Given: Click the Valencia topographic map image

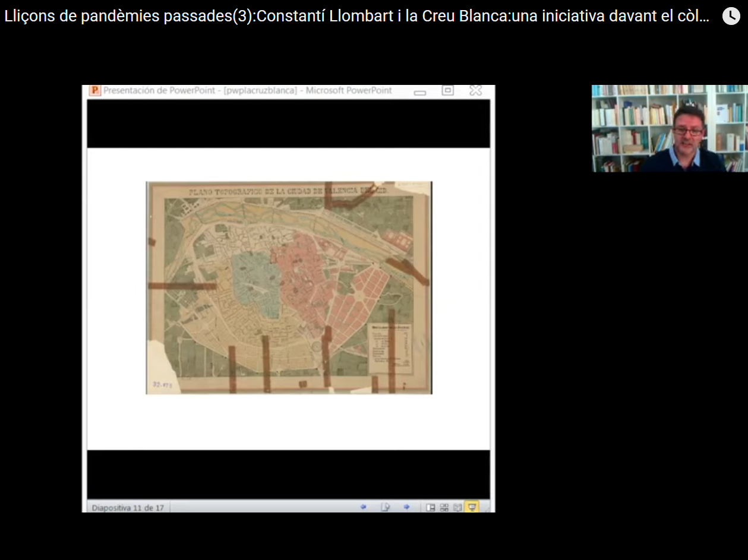Looking at the screenshot, I should point(289,288).
